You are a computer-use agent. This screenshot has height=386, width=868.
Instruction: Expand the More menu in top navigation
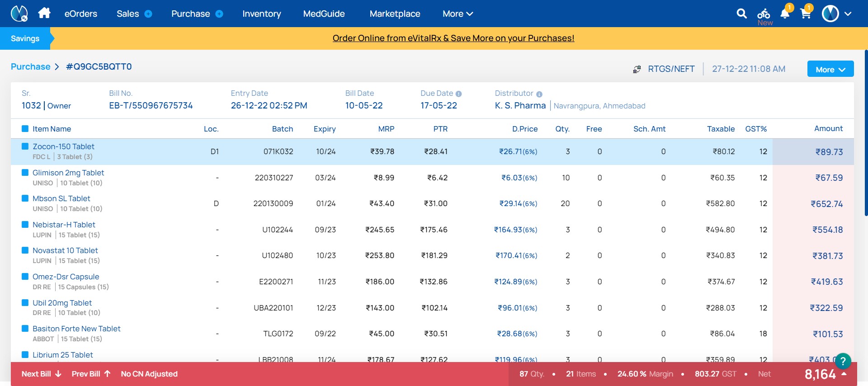click(x=458, y=14)
